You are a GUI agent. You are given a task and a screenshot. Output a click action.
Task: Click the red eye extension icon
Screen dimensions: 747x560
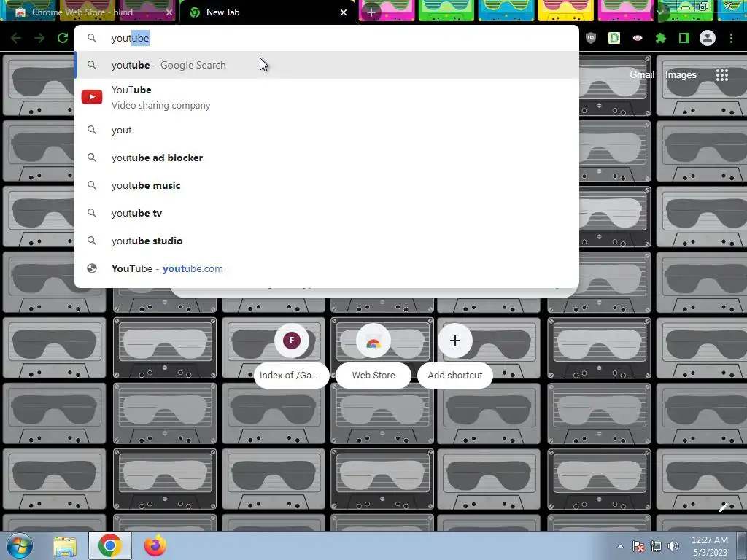(638, 38)
